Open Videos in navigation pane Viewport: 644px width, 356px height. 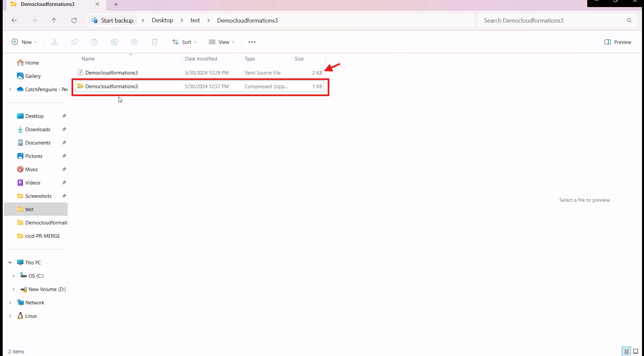(x=29, y=183)
